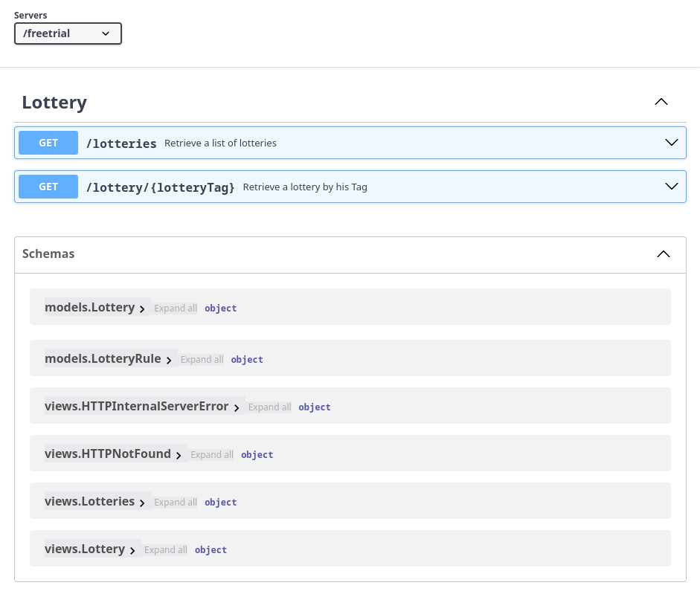Screen dimensions: 700x594
Task: Click chevron icon beside models.LotteryRule
Action: [x=169, y=360]
